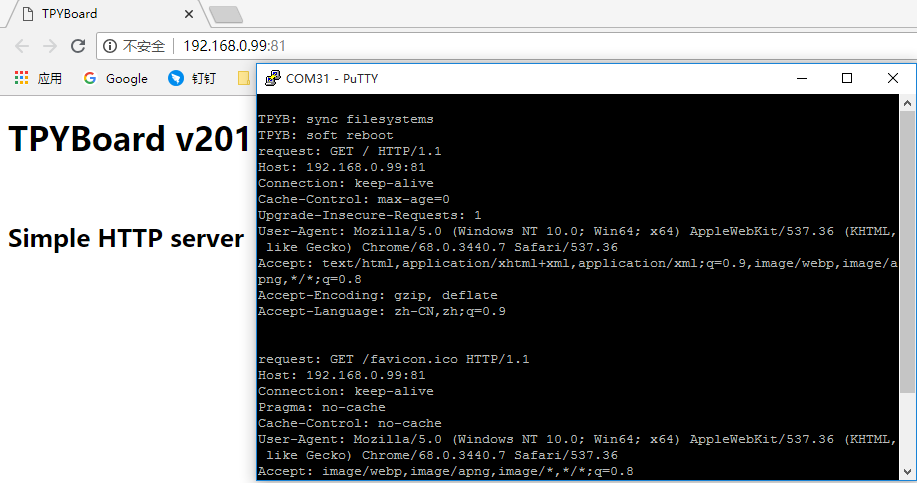This screenshot has width=917, height=483.
Task: Close the TPYBoard browser tab
Action: click(188, 14)
